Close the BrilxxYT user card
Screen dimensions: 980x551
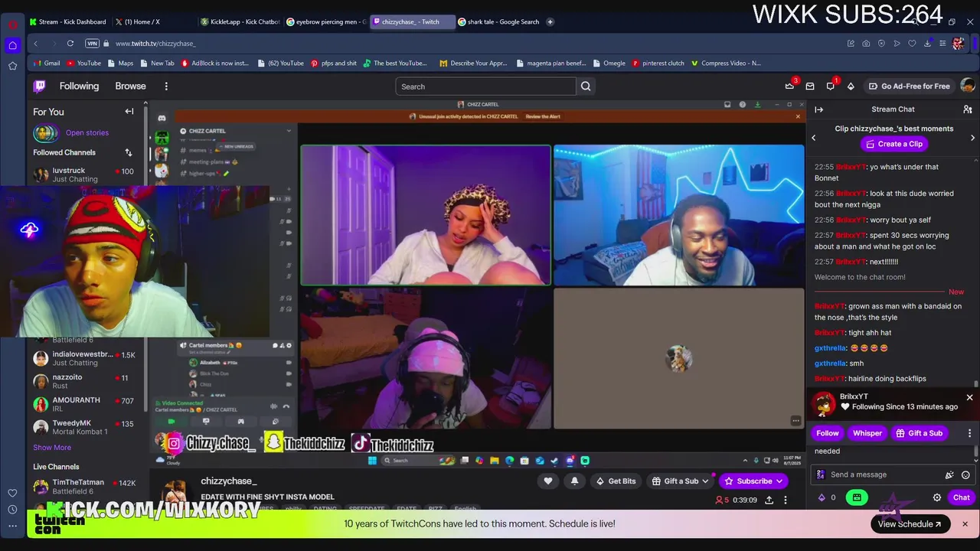point(969,398)
